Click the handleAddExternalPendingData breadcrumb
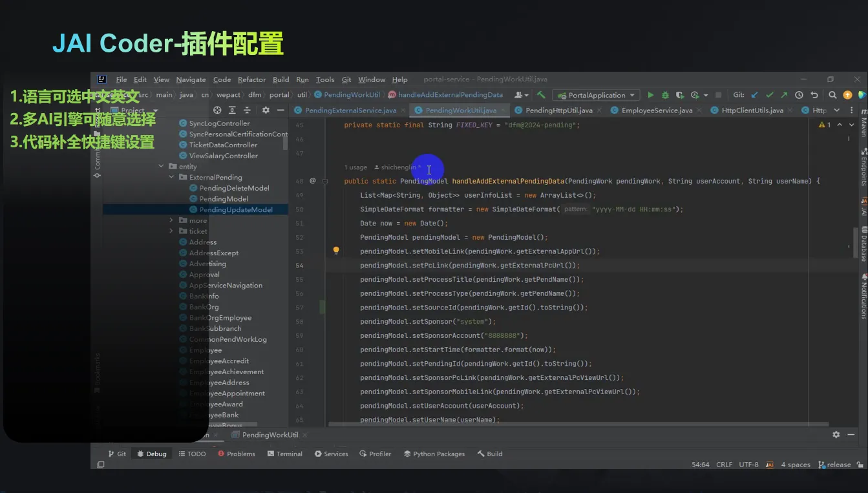Viewport: 868px width, 493px height. point(445,95)
